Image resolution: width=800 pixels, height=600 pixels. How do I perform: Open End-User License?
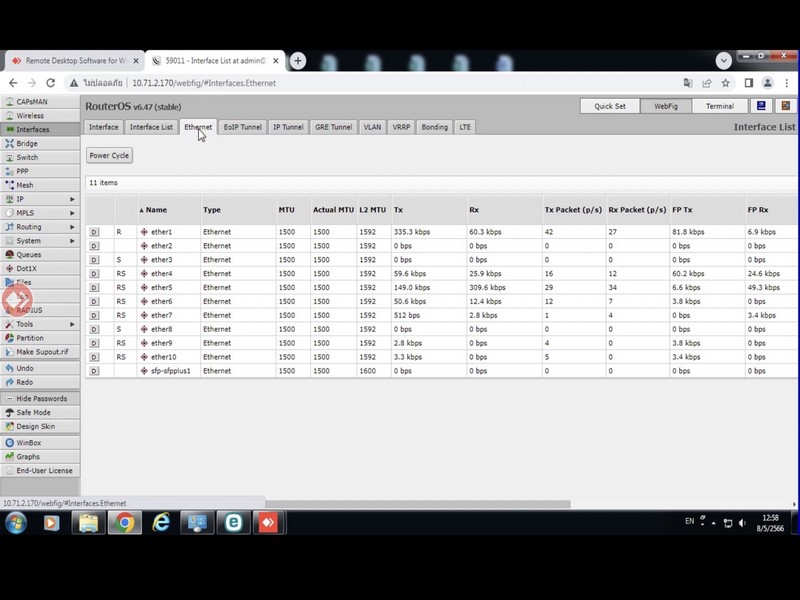[x=40, y=470]
